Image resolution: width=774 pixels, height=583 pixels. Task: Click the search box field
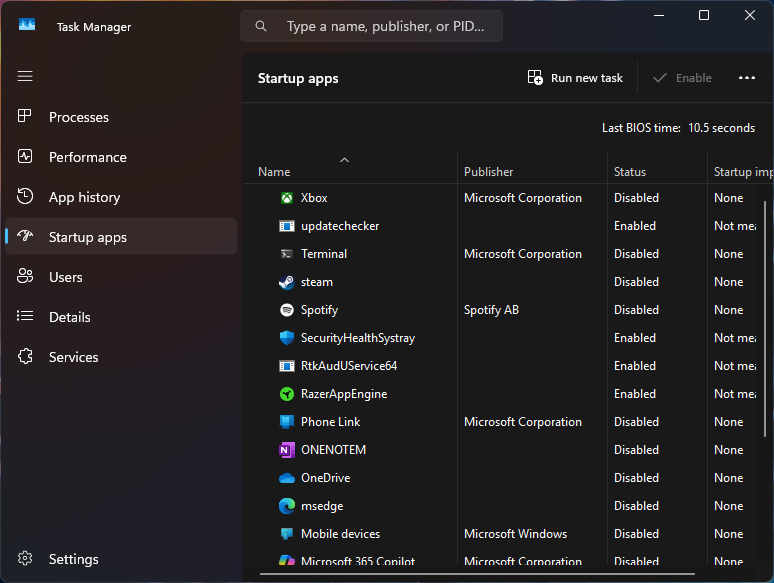click(x=371, y=26)
